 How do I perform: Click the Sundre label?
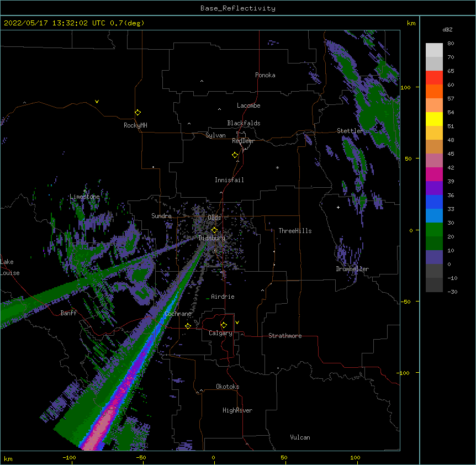(161, 216)
